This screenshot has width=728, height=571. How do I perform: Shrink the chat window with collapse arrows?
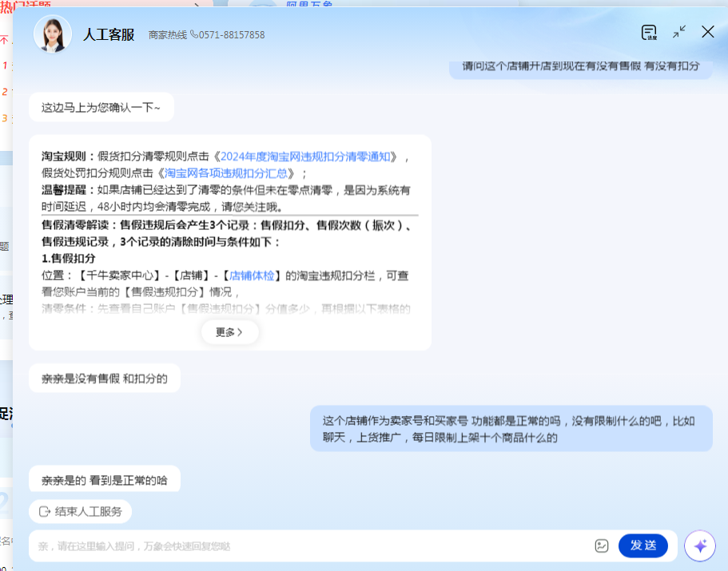click(679, 32)
